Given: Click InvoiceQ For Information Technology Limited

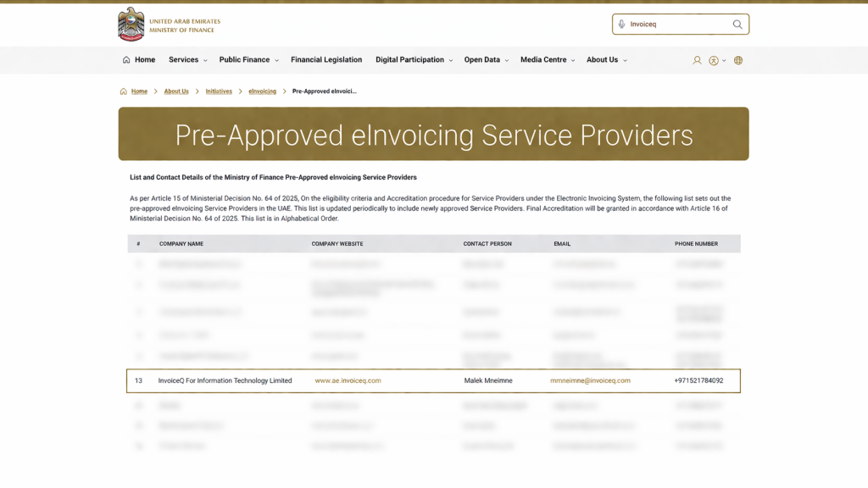Looking at the screenshot, I should 225,380.
